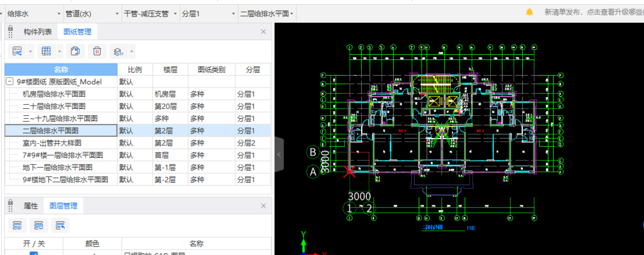Viewport: 644px width, 255px height.
Task: Click the second layer hide icon
Action: [x=38, y=225]
